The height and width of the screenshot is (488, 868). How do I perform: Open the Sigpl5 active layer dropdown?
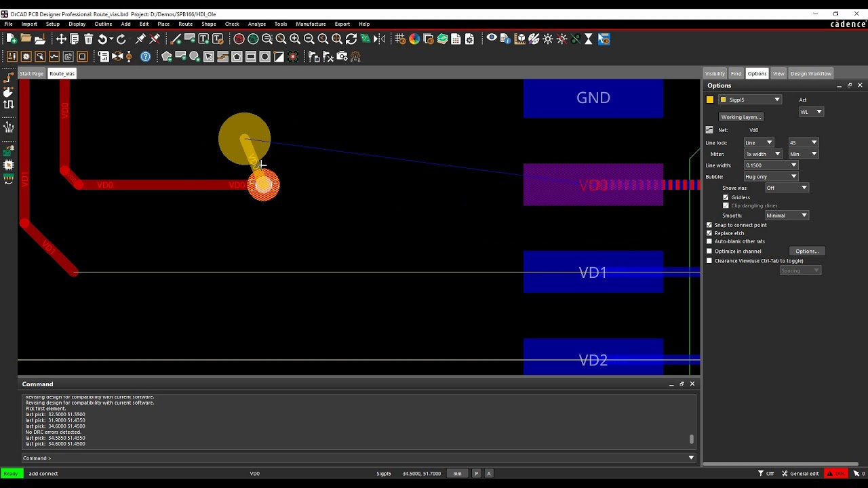750,100
